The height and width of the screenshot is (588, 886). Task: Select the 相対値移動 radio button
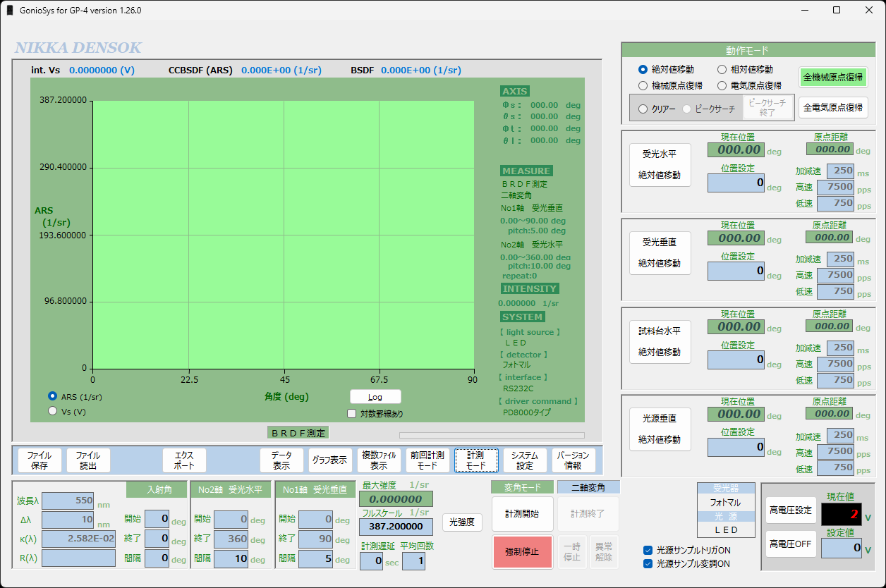click(722, 70)
